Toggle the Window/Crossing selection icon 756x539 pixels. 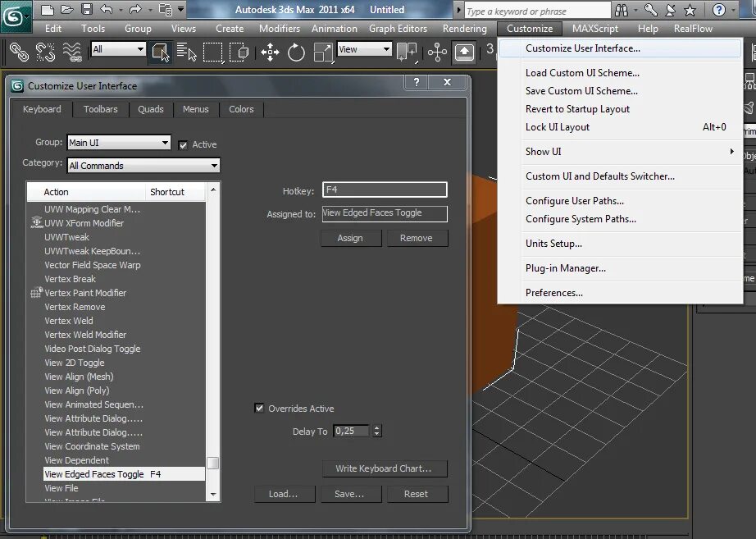point(239,52)
